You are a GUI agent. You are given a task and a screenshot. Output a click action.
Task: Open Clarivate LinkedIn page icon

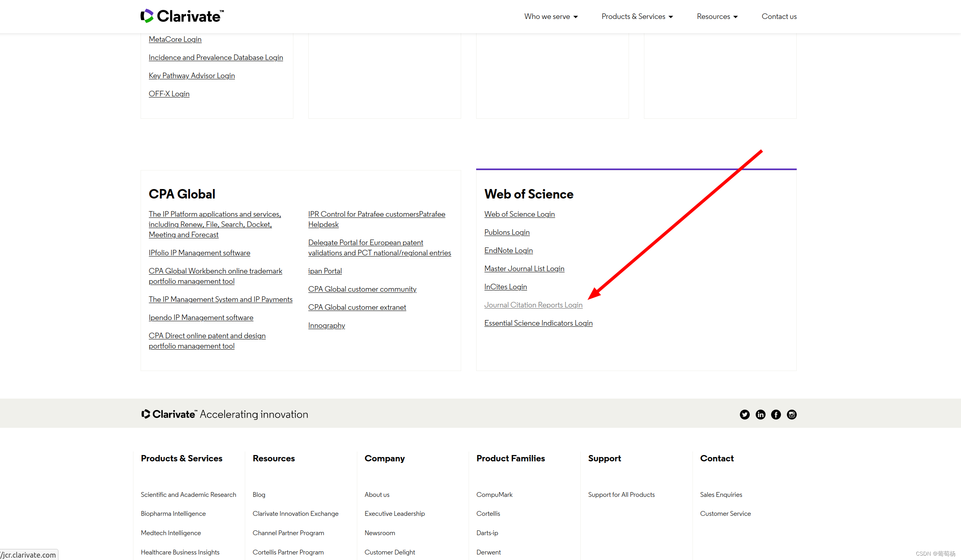click(x=760, y=414)
